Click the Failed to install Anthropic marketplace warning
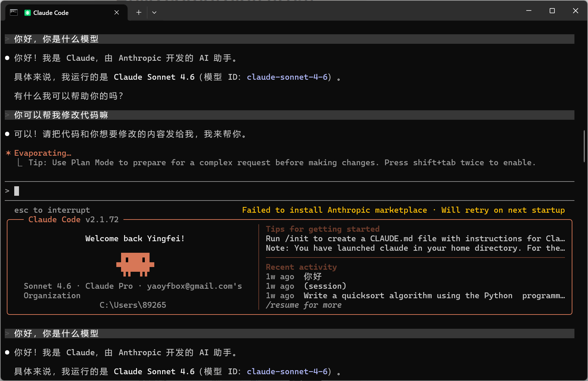The image size is (588, 381). [404, 210]
